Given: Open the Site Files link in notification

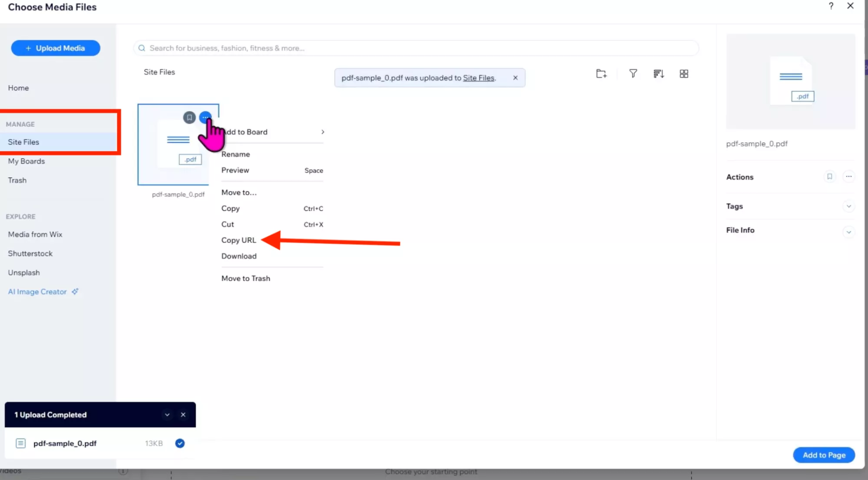Looking at the screenshot, I should (x=479, y=78).
